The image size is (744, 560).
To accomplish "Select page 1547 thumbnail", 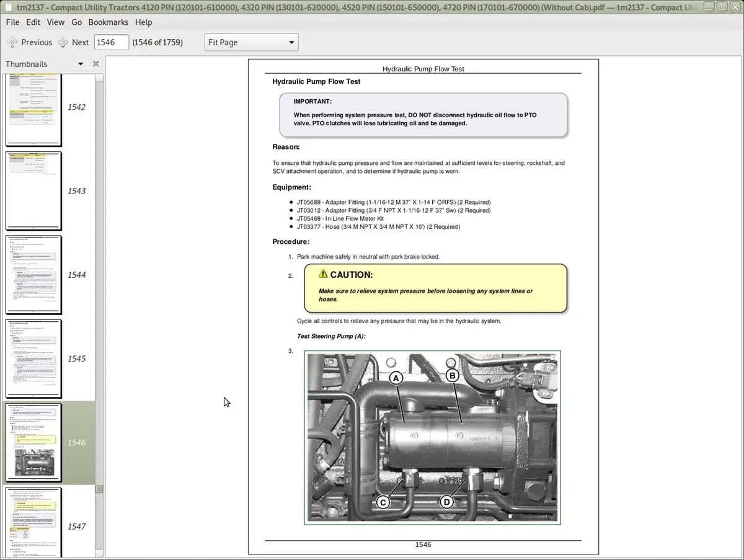I will (33, 522).
